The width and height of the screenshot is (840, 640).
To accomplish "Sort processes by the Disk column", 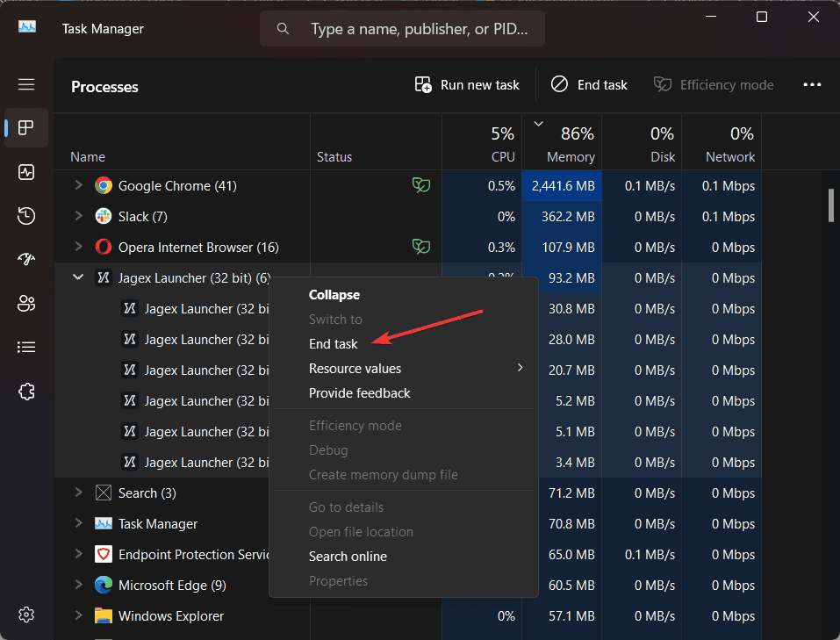I will (x=642, y=142).
